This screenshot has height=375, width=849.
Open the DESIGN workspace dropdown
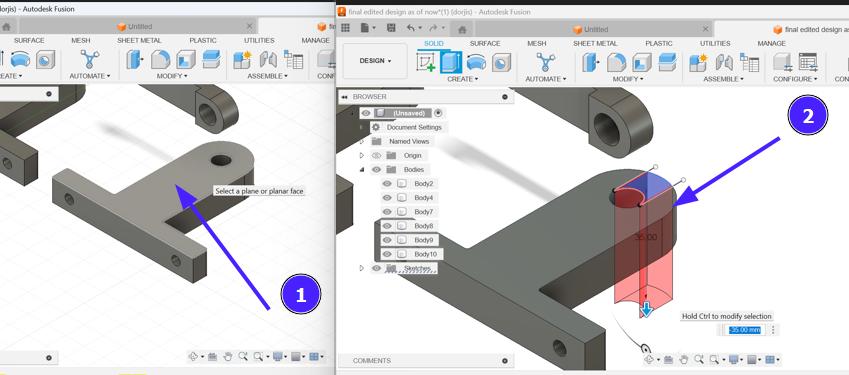tap(375, 61)
